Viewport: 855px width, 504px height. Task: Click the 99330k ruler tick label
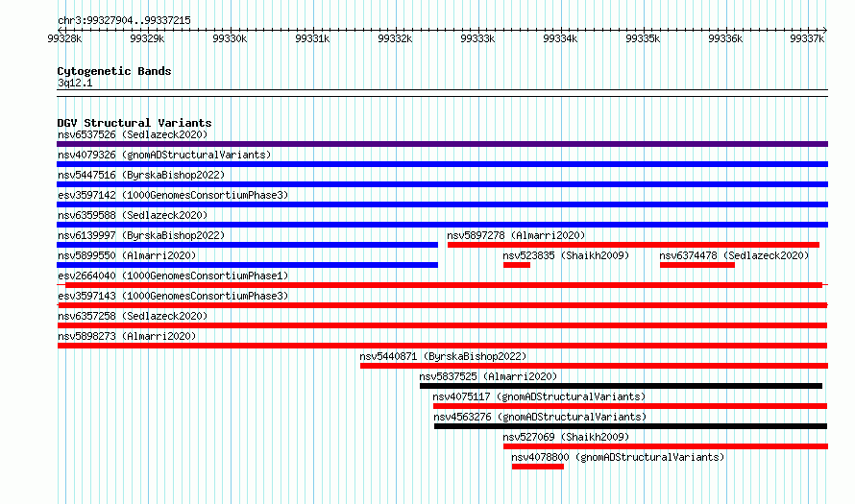click(x=230, y=38)
